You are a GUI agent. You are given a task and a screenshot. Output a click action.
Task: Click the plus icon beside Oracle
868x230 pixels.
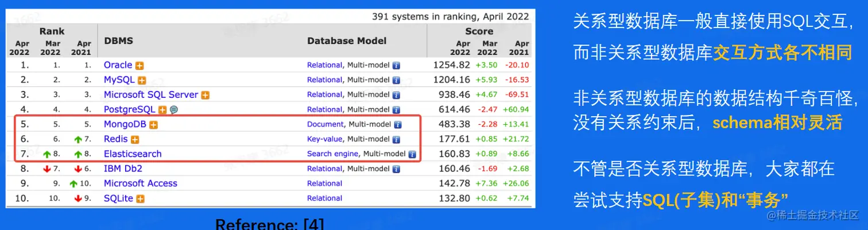point(139,66)
